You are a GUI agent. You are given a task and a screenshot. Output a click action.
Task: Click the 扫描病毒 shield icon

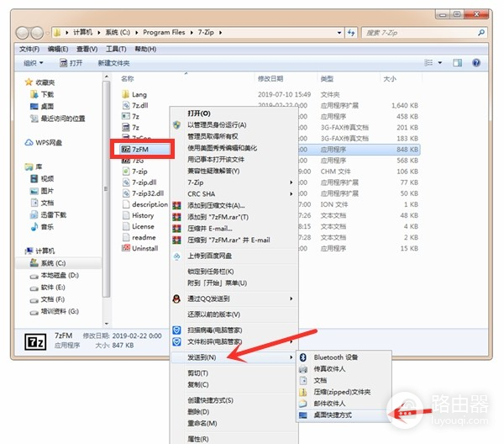coord(176,330)
